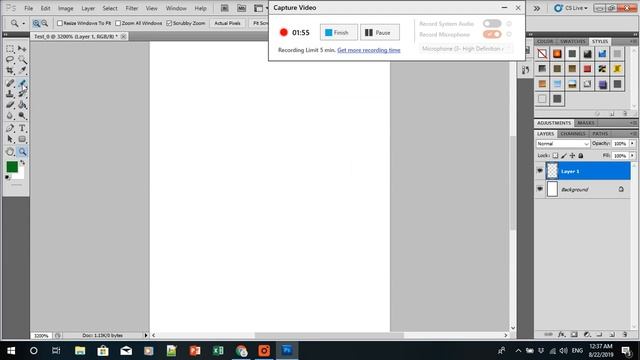Toggle Record System Audio switch
The width and height of the screenshot is (640, 360).
tap(492, 24)
